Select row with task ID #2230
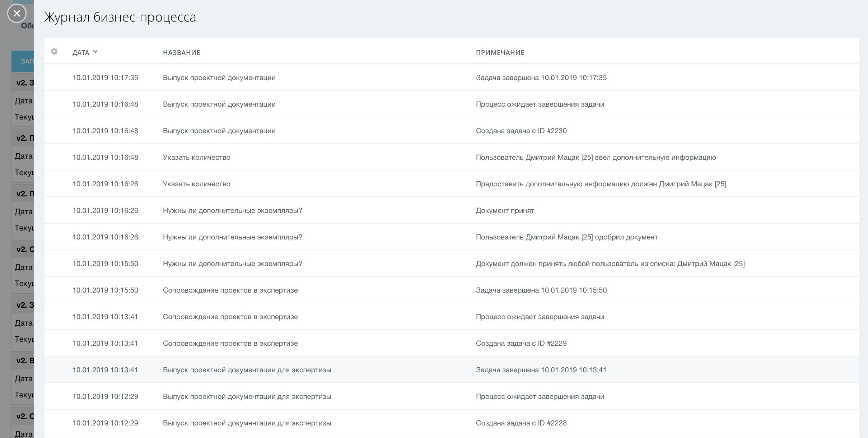The image size is (868, 438). pyautogui.click(x=521, y=131)
